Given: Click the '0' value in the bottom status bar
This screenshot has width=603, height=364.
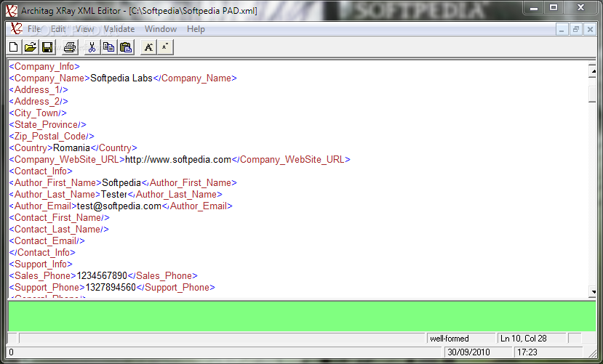Looking at the screenshot, I should [x=11, y=352].
